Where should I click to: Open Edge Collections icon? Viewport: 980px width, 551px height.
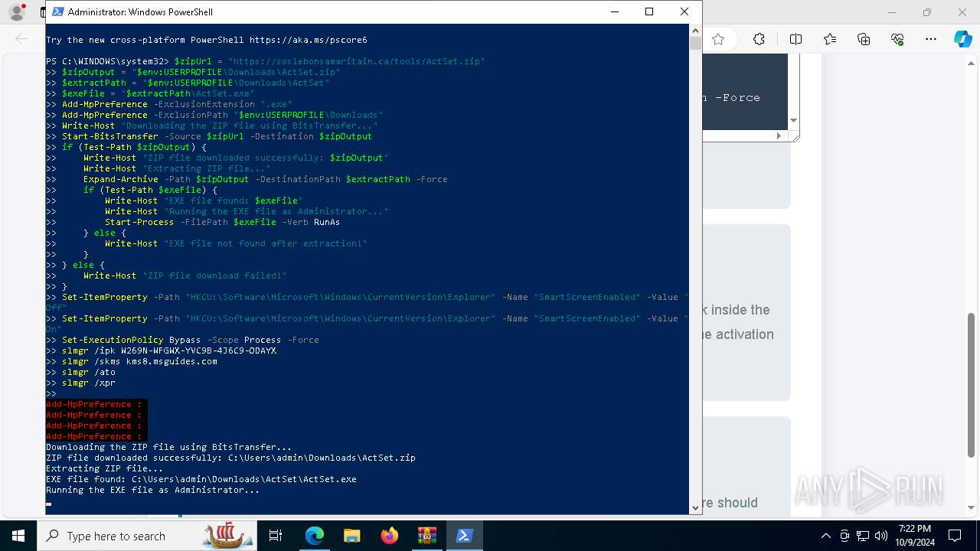[864, 39]
